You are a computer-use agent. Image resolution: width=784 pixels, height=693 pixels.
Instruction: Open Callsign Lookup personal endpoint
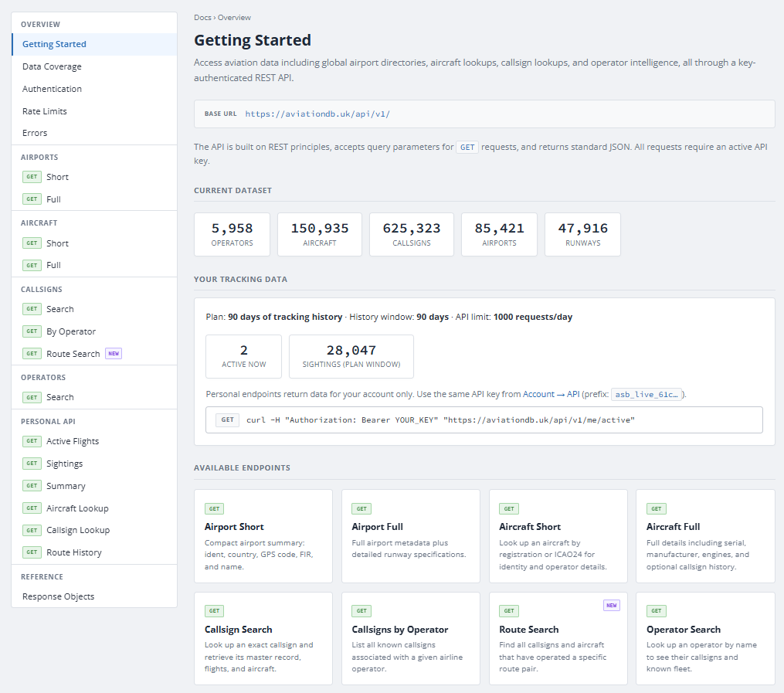click(94, 530)
